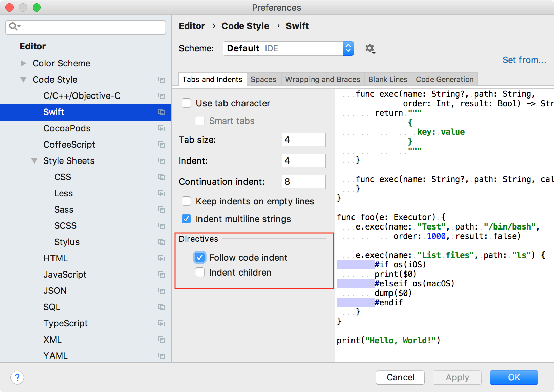The width and height of the screenshot is (554, 392).
Task: Uncheck Indent multiline strings
Action: click(186, 219)
